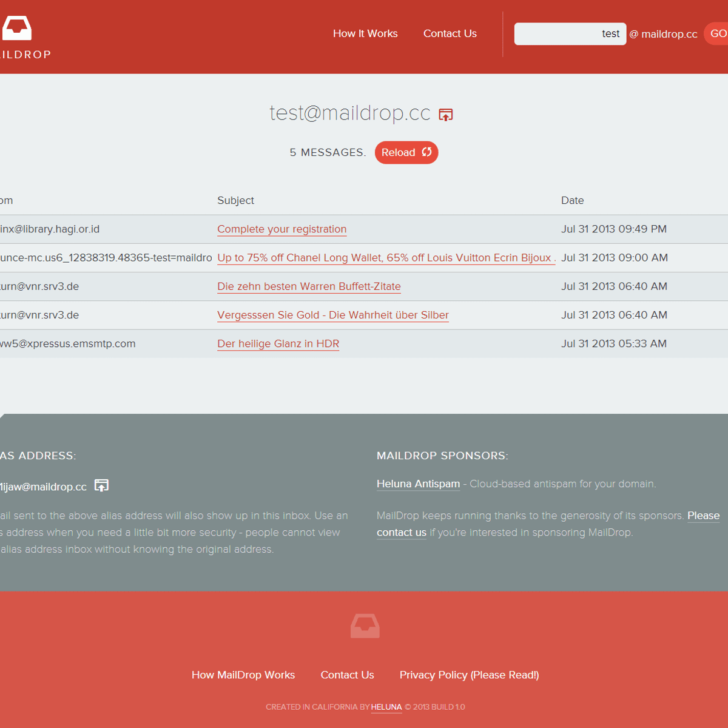
Task: Click the share icon next to Mijaw@maildrop.cc alias
Action: coord(101,485)
